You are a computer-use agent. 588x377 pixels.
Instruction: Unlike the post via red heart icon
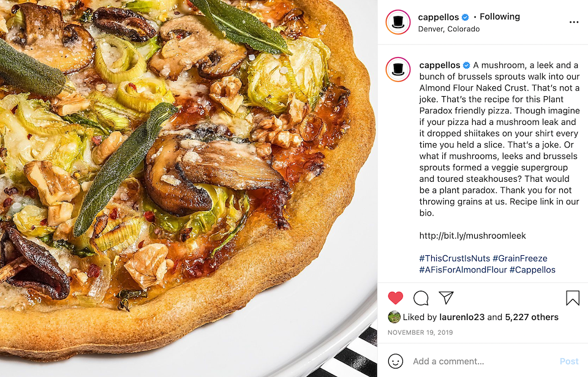click(395, 298)
